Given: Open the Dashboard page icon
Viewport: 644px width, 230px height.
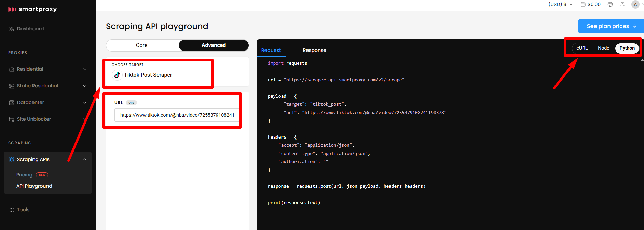Looking at the screenshot, I should (x=12, y=29).
